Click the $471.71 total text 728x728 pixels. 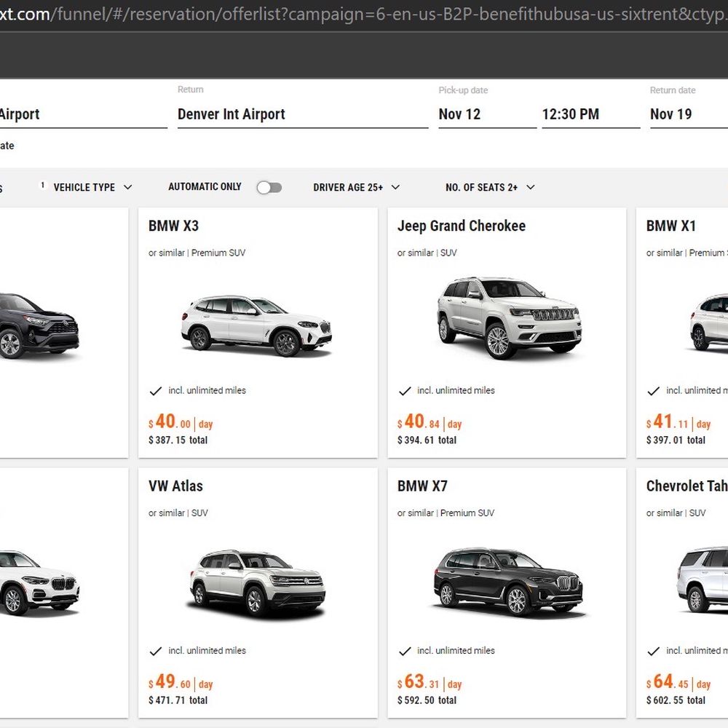coord(178,700)
